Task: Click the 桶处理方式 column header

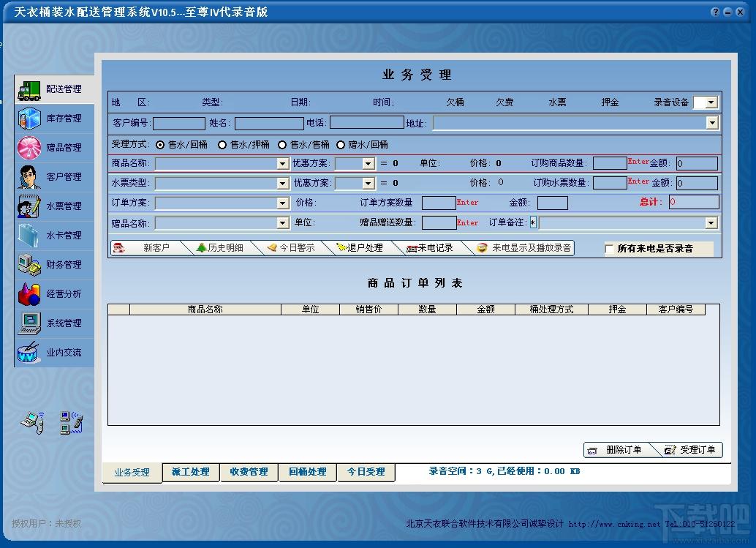Action: coord(551,309)
